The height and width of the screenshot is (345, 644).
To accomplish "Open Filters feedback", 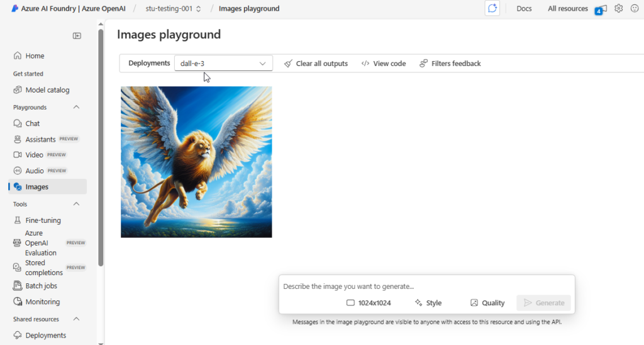I will pyautogui.click(x=450, y=64).
